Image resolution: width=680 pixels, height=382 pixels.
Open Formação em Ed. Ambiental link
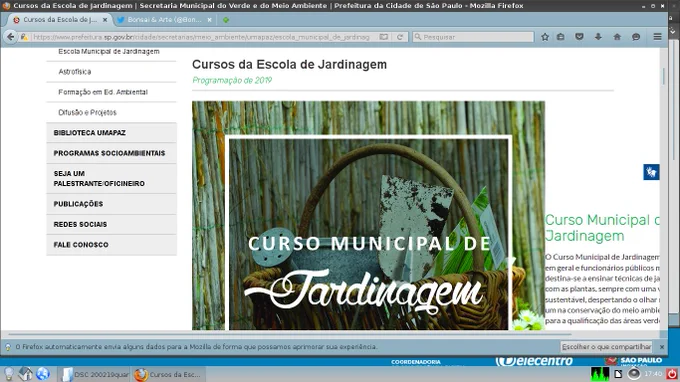tap(103, 92)
